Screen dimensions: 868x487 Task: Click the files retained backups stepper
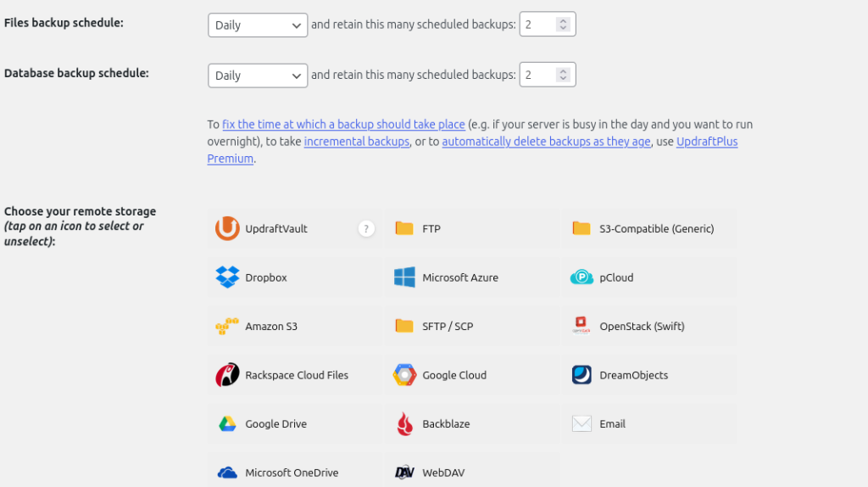(563, 25)
